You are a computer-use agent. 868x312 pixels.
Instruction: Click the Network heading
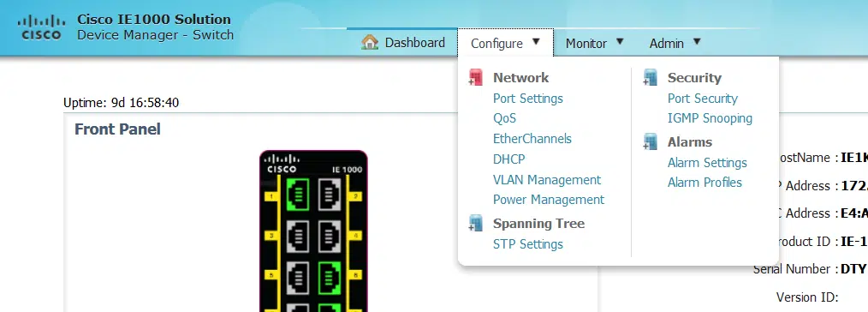(521, 78)
